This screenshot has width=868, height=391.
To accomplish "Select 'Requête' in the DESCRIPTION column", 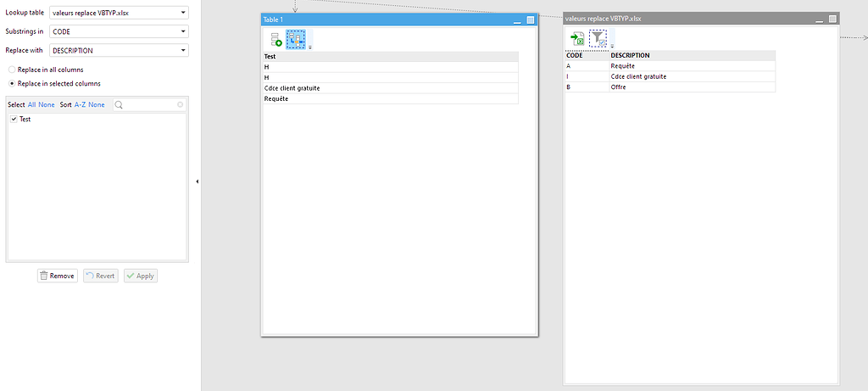I will pos(692,66).
